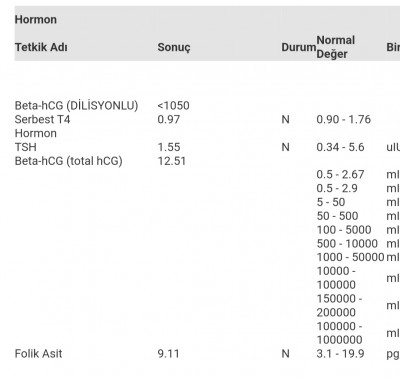Click the 0.34 - 5.6 reference range
This screenshot has height=379, width=400.
pos(340,147)
